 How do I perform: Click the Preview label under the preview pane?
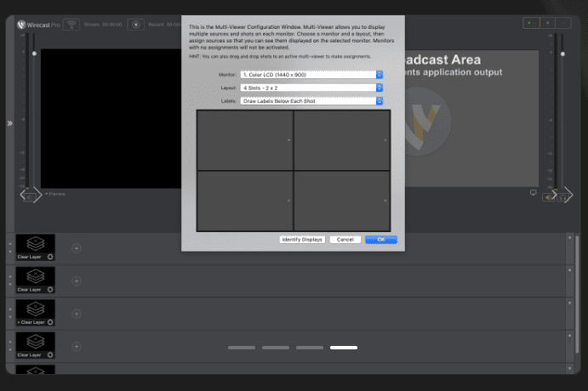tap(57, 194)
